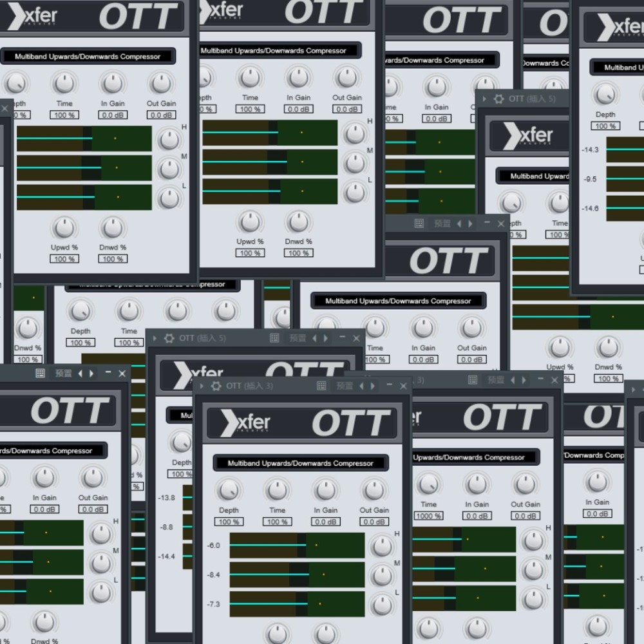Click In Gain knob in top-left OTT window
The width and height of the screenshot is (644, 644).
pyautogui.click(x=113, y=83)
